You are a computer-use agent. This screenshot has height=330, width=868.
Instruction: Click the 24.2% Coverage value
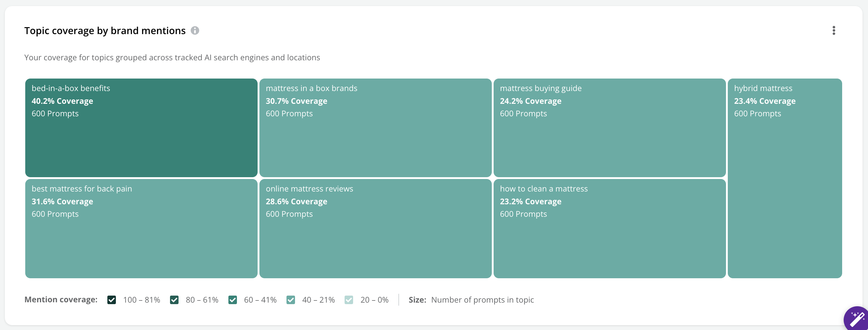[x=531, y=101]
